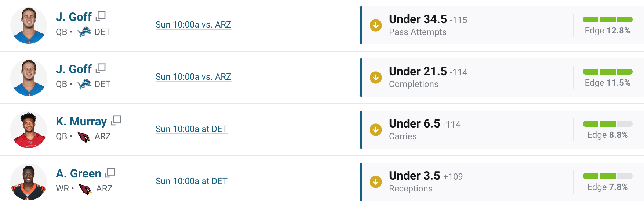644x208 pixels.
Task: Click yellow down arrow for Pass Attempts
Action: 375,25
